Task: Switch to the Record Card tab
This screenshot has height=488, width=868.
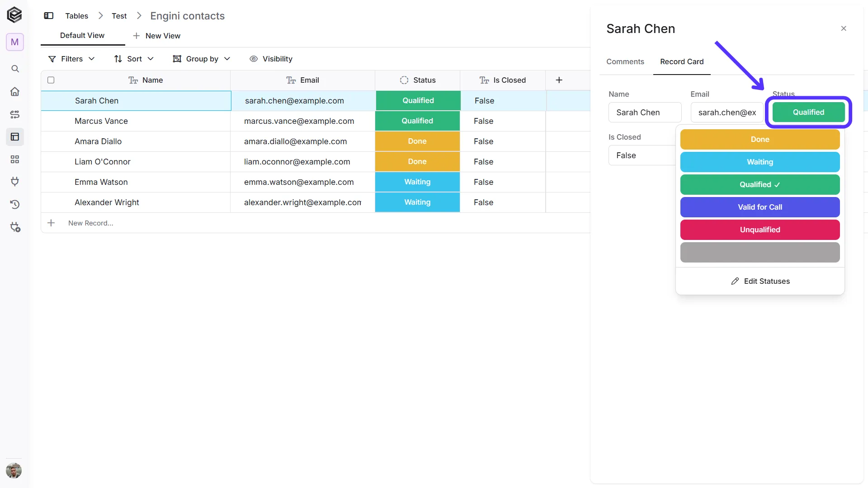Action: 682,61
